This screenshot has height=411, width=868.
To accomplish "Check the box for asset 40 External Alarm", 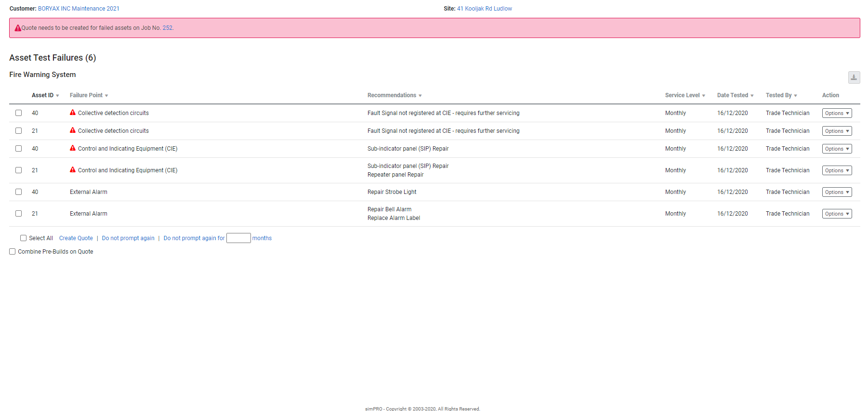I will coord(18,192).
